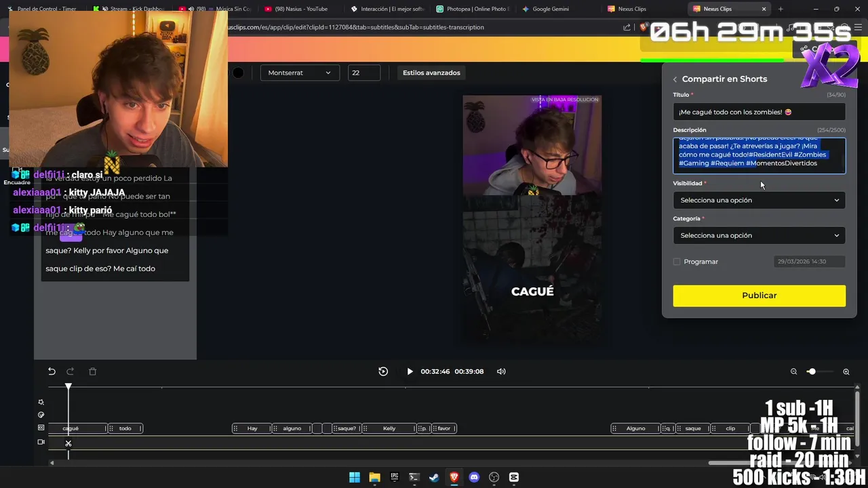Screen dimensions: 868x488
Task: Select the 'todo' subtitle block
Action: pos(125,428)
